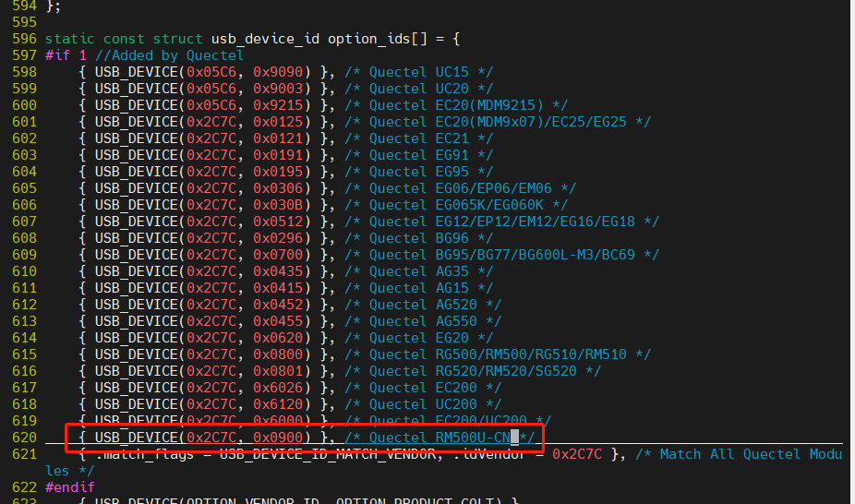Click product ID 0x6026 on line 617
The width and height of the screenshot is (855, 504).
click(x=278, y=388)
